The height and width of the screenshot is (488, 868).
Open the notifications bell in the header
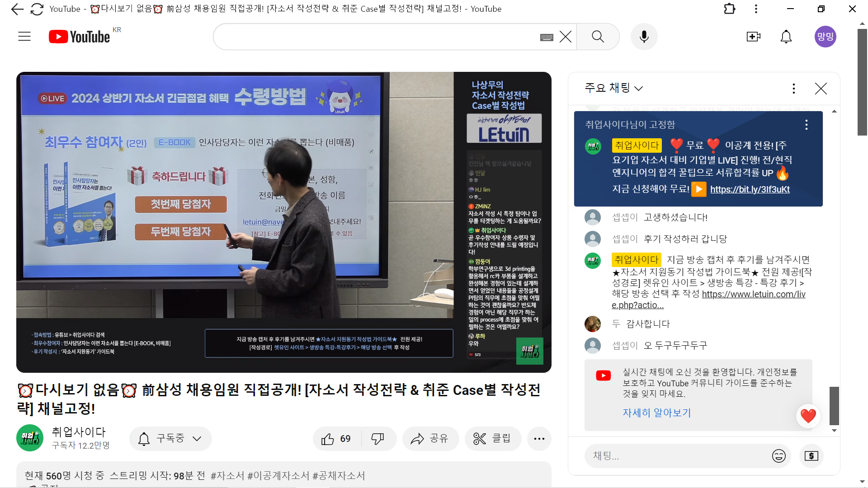coord(786,37)
